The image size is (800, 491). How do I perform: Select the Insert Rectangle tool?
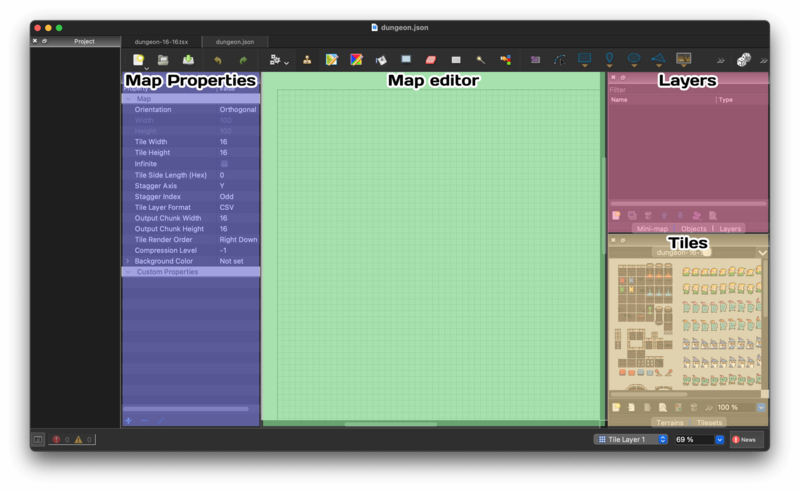pos(584,59)
